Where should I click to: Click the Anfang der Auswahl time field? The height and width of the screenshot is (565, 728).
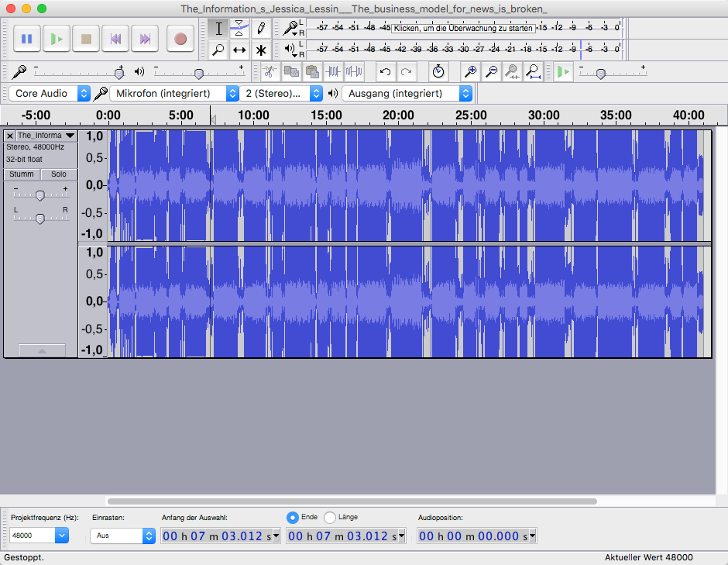(221, 536)
